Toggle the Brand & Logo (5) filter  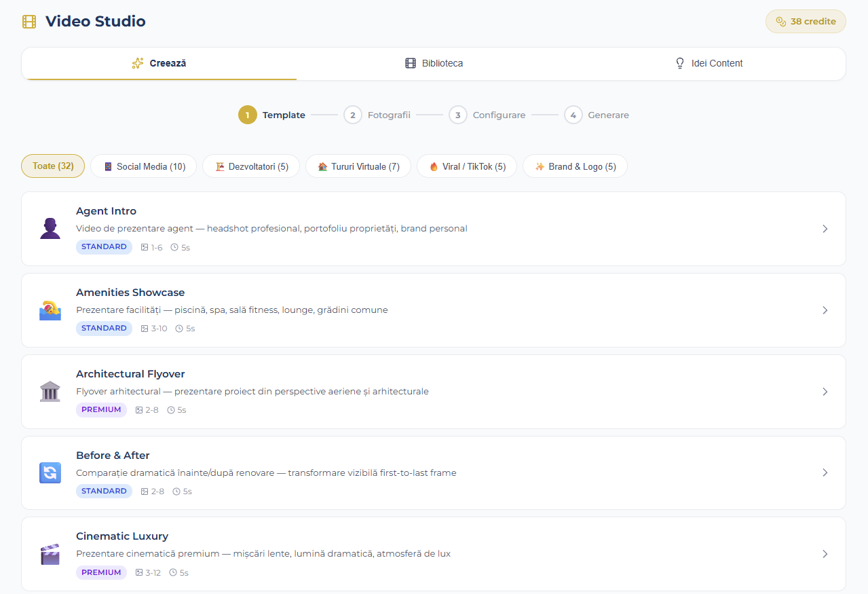[x=575, y=166]
